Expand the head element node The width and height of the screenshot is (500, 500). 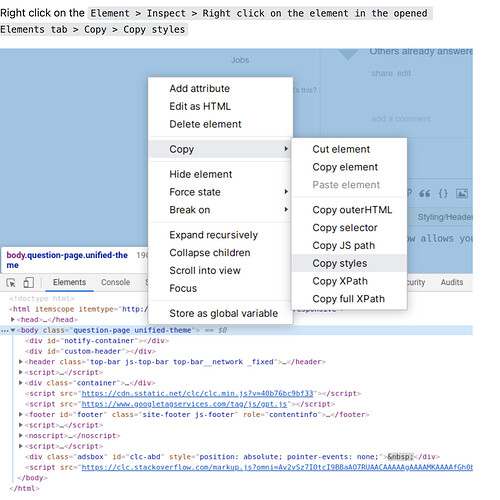pos(13,319)
